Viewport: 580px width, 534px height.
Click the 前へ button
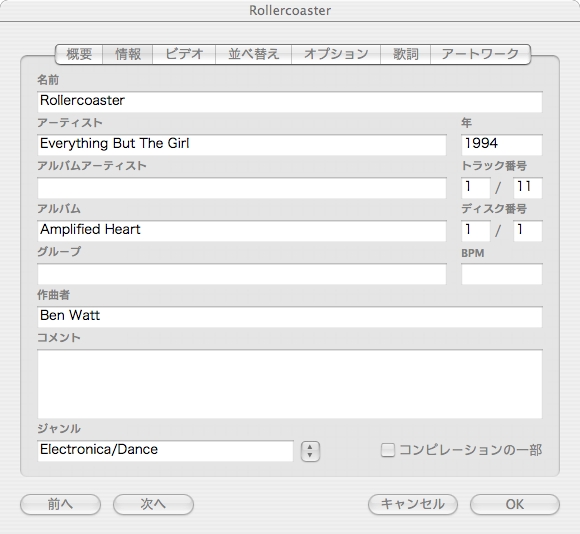point(60,504)
